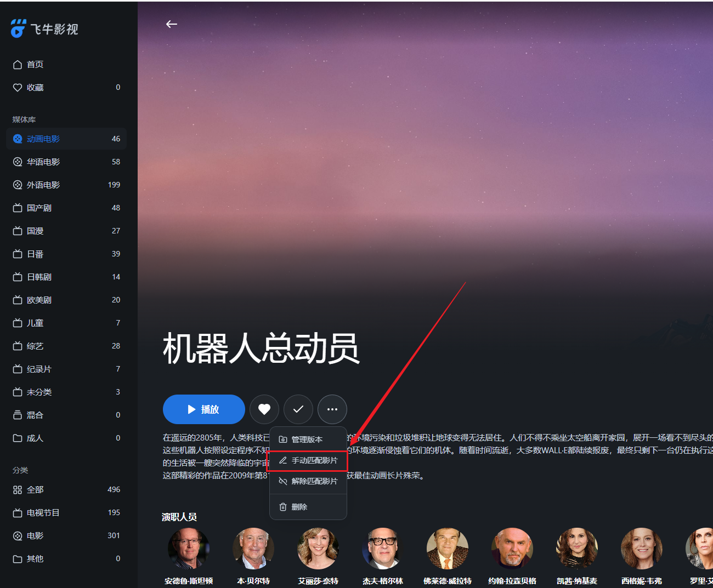Image resolution: width=713 pixels, height=588 pixels.
Task: Select 动画电影 media library
Action: click(x=66, y=139)
